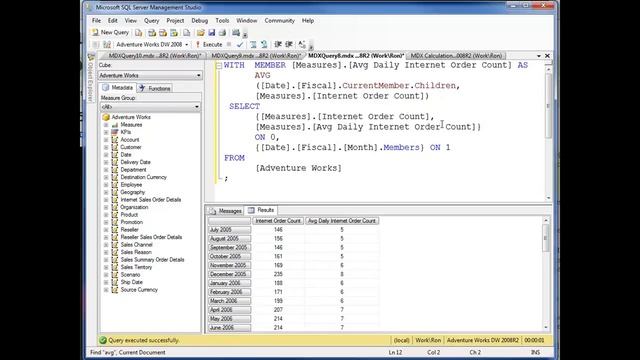
Task: Click the Open File folder icon
Action: [x=200, y=33]
